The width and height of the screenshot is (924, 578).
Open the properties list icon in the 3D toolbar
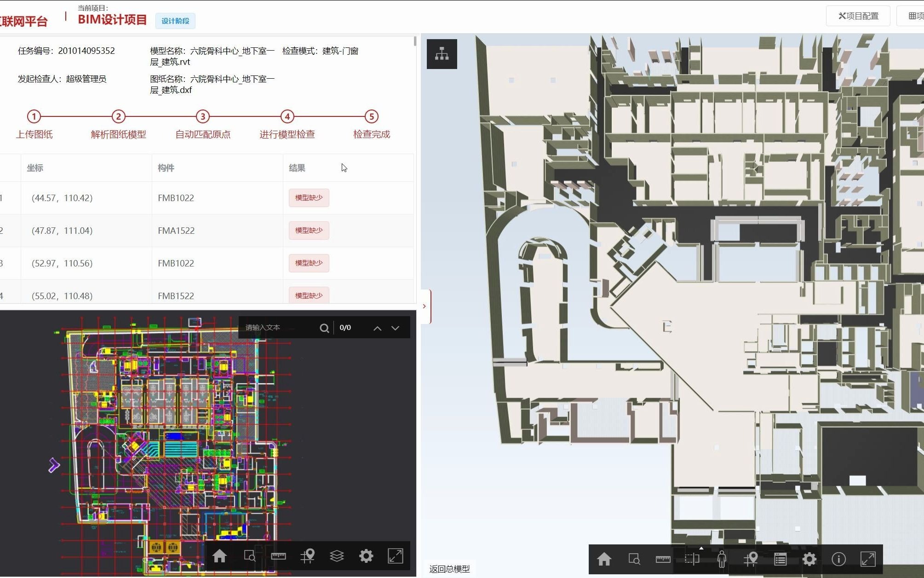click(x=781, y=559)
